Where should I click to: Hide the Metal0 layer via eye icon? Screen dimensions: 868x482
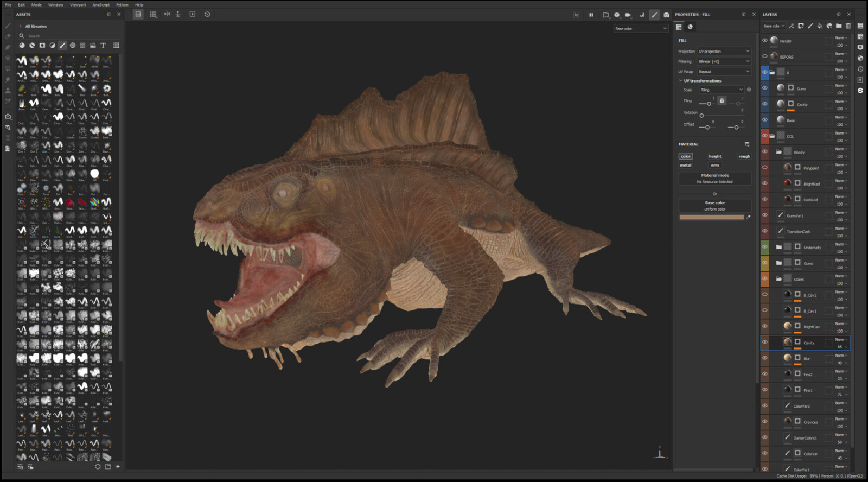[x=765, y=40]
